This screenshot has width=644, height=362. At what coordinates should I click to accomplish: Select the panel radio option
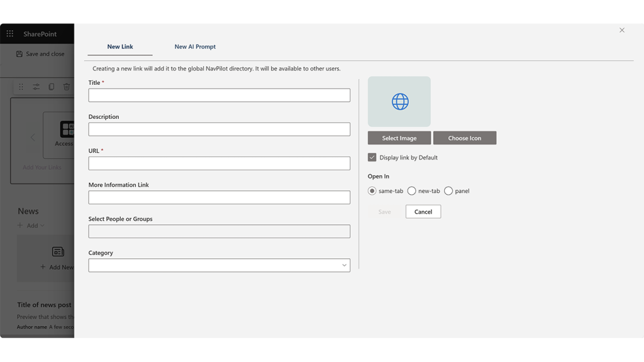click(x=448, y=191)
